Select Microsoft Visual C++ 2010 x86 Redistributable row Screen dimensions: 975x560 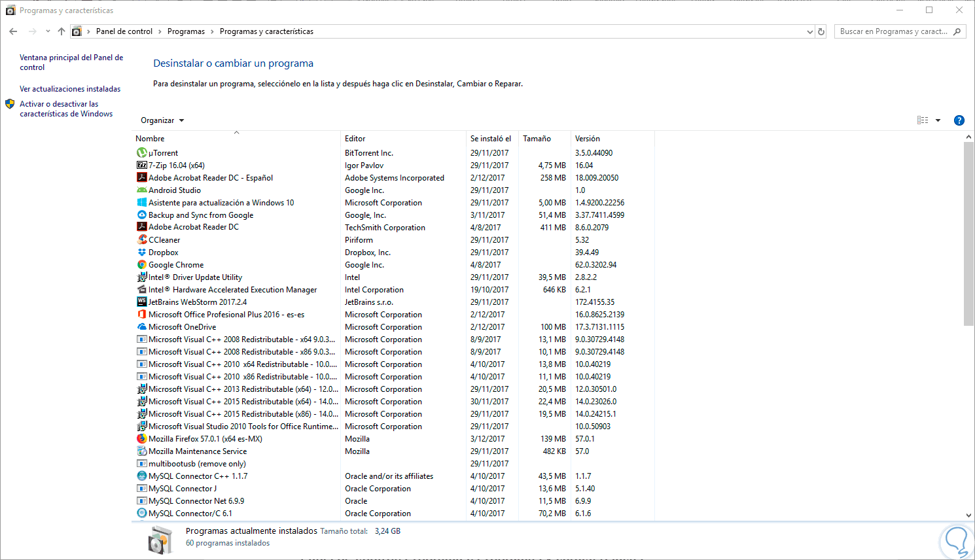tap(393, 377)
